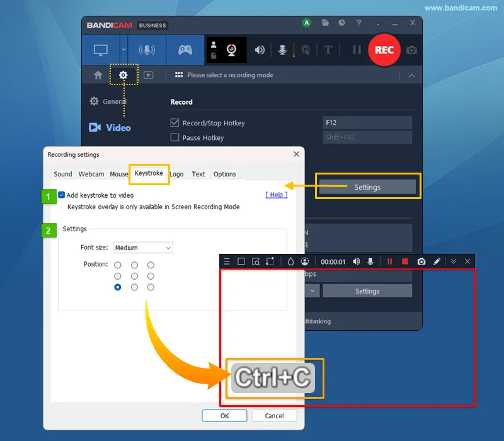
Task: Toggle text overlay T icon
Action: (x=328, y=50)
